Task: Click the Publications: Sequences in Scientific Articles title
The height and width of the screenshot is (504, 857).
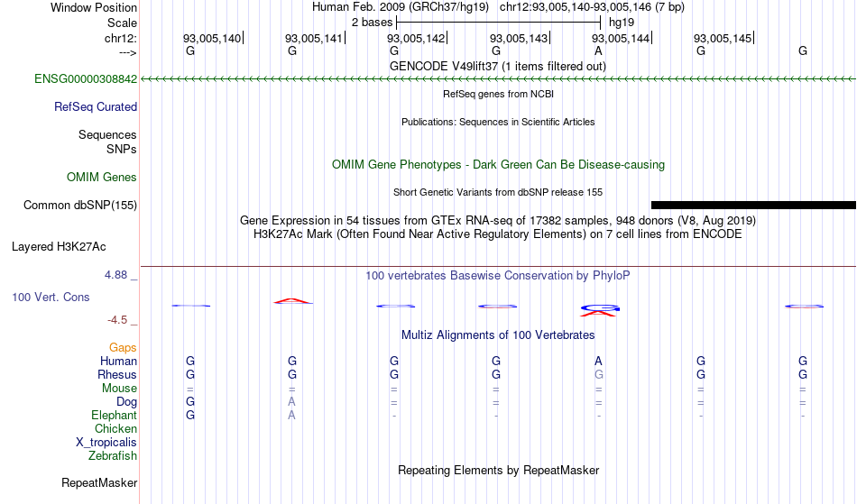Action: pyautogui.click(x=498, y=122)
